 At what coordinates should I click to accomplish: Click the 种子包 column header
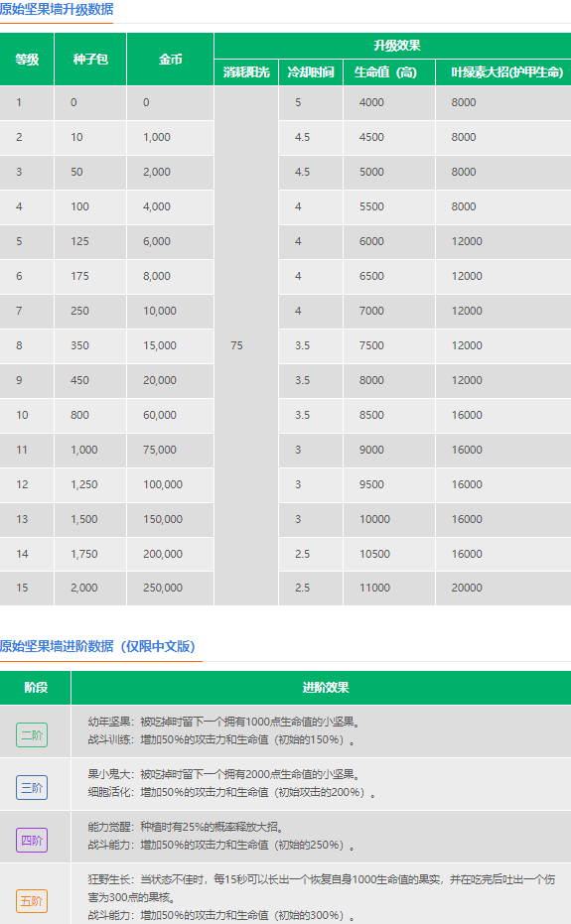[90, 59]
